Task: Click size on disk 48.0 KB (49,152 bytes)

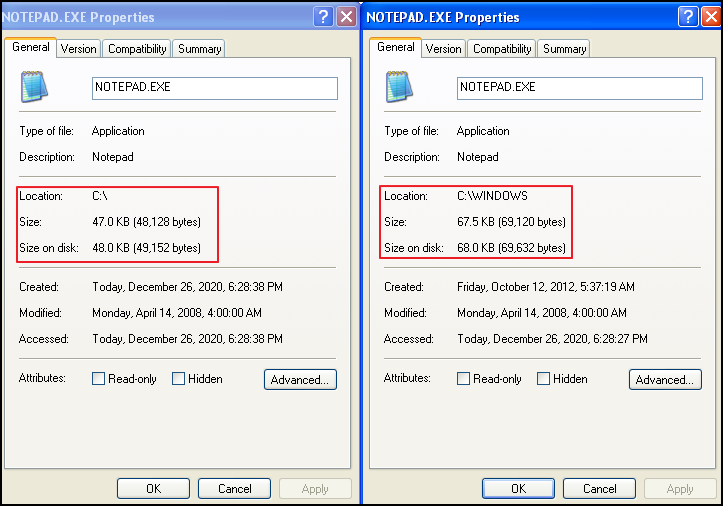Action: pos(147,248)
